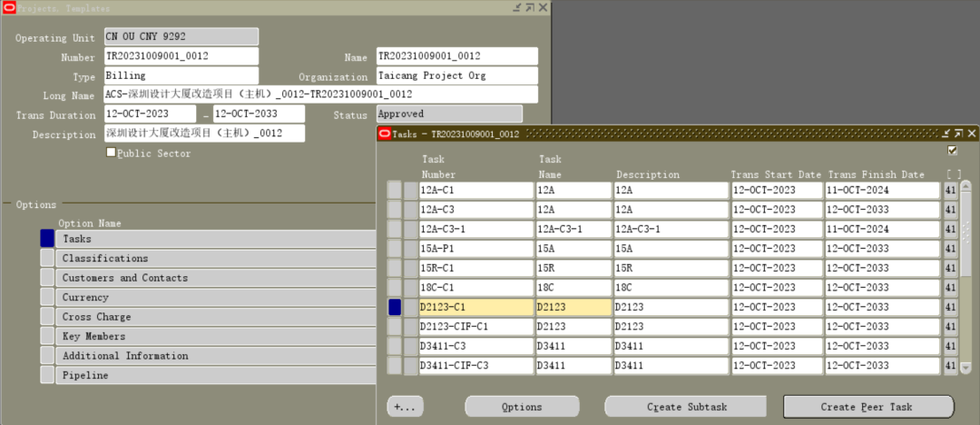Screen dimensions: 980x425
Task: Click the project Description field
Action: pyautogui.click(x=204, y=133)
